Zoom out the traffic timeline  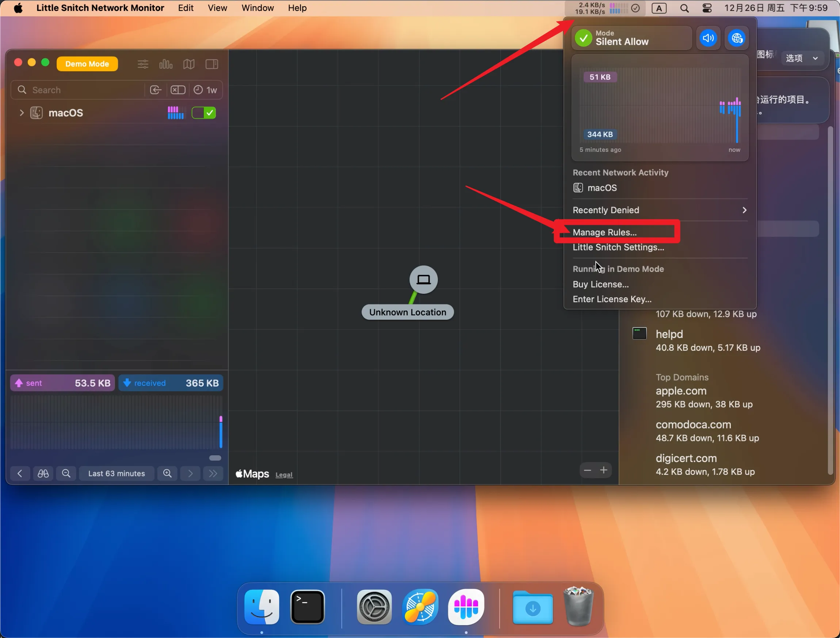(x=66, y=473)
